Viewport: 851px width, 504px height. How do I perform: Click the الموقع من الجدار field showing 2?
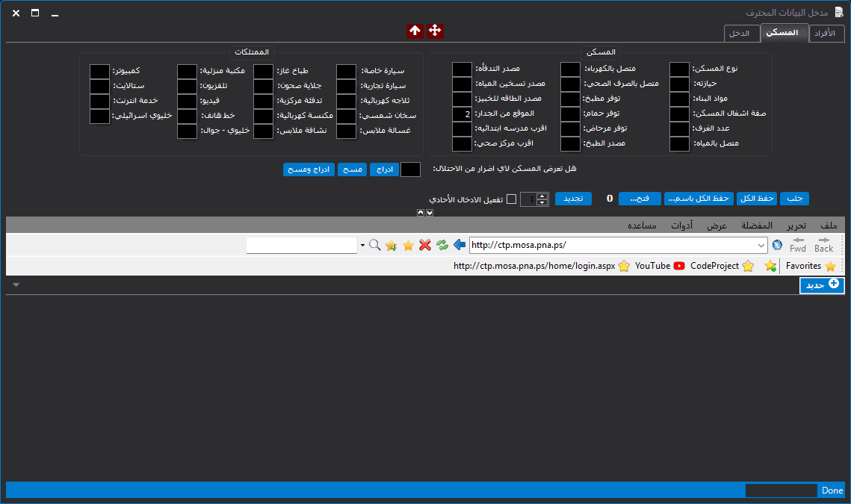pos(462,114)
